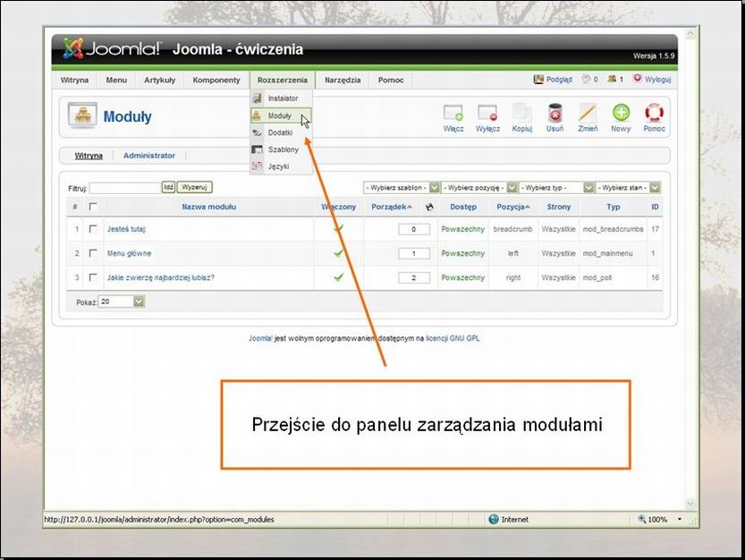Open the Rozszerzenia menu

click(x=283, y=80)
